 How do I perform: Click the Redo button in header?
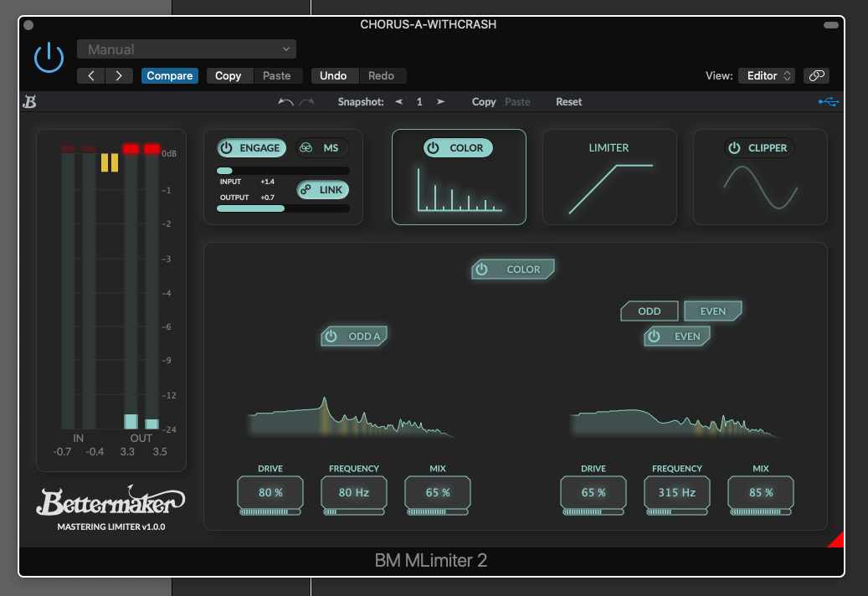click(382, 76)
